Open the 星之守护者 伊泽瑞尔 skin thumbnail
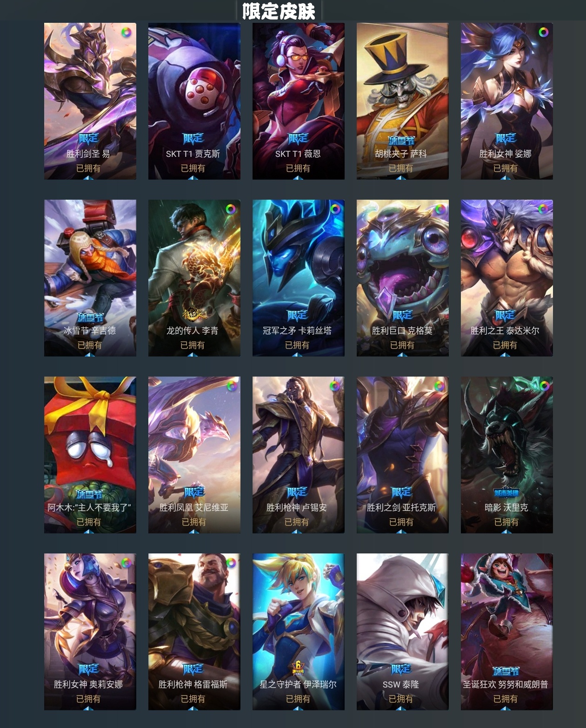This screenshot has width=586, height=728. 299,632
